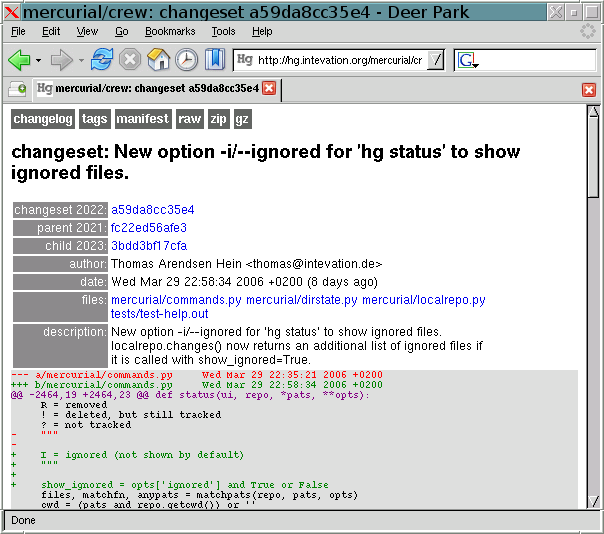Image resolution: width=604 pixels, height=534 pixels.
Task: Open the tags link
Action: [94, 119]
